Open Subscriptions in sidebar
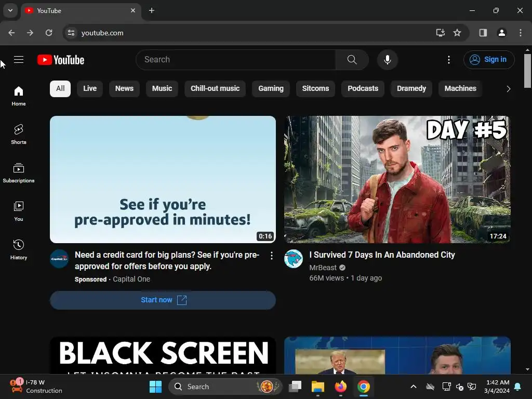 (19, 172)
